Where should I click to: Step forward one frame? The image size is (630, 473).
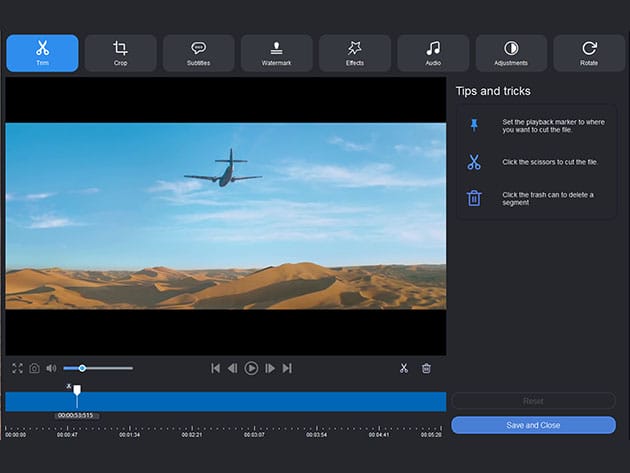pyautogui.click(x=269, y=368)
